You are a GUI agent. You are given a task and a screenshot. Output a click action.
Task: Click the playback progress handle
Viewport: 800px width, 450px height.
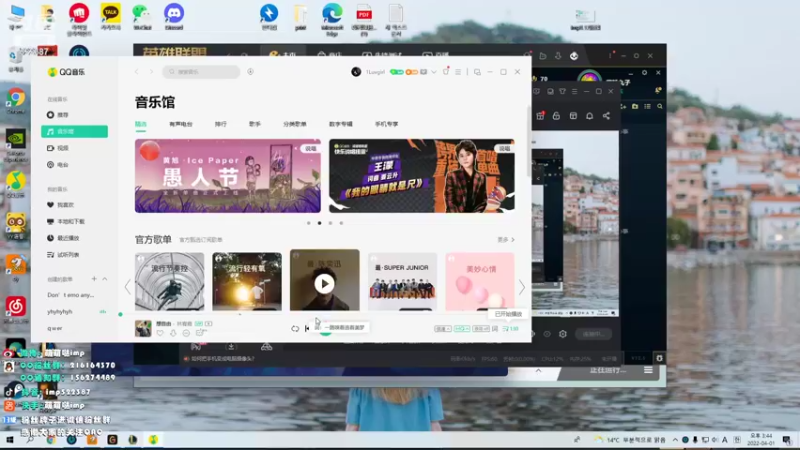pyautogui.click(x=120, y=314)
